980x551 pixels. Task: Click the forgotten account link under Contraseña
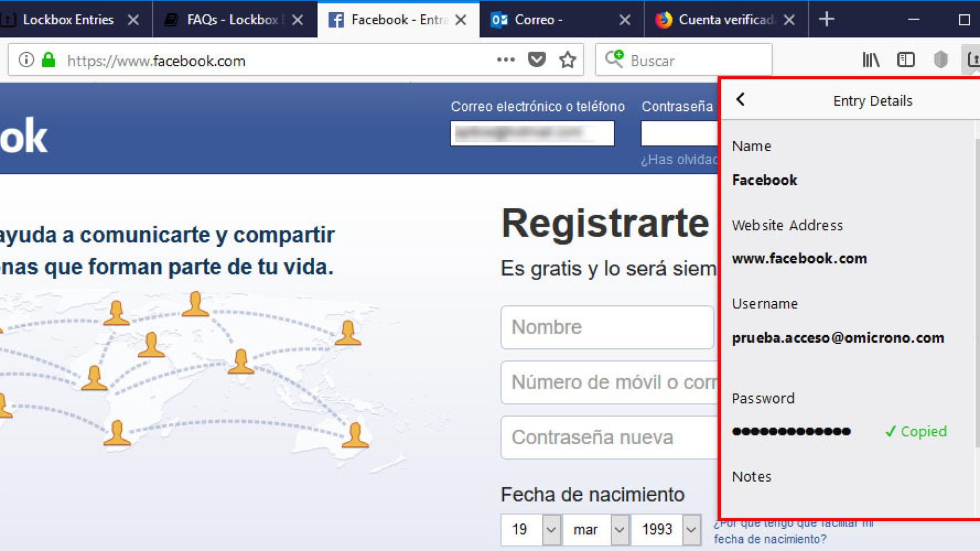679,160
